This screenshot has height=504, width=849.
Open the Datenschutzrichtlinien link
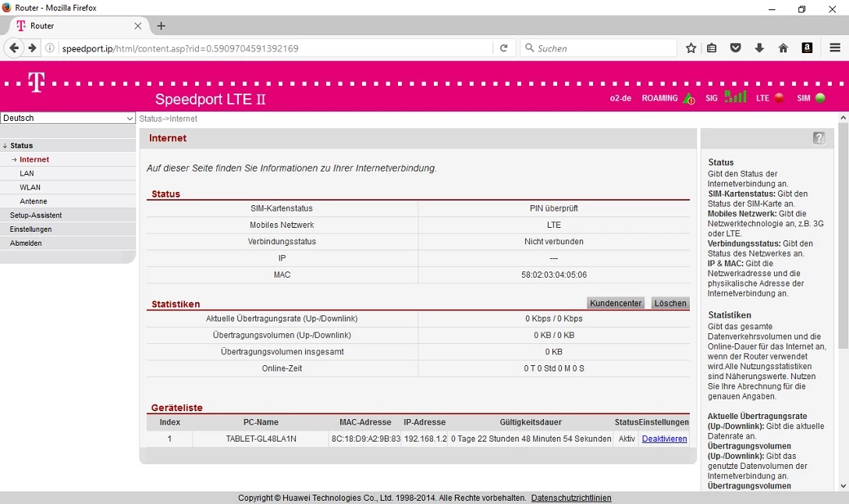(571, 498)
